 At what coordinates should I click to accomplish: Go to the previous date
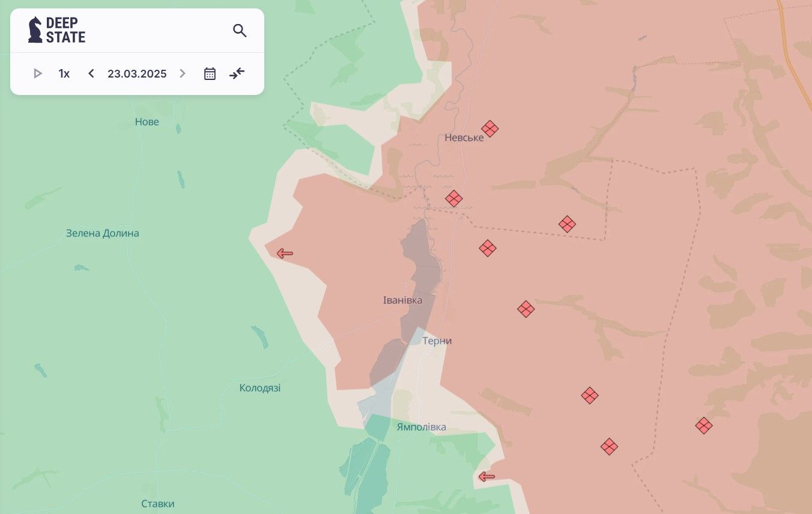coord(91,74)
